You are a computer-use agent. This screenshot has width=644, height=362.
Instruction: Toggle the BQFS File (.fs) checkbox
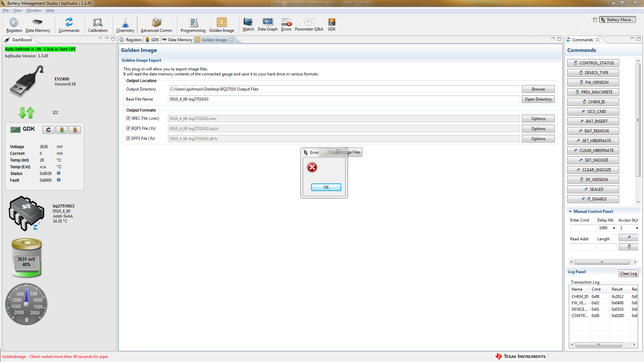pos(128,128)
